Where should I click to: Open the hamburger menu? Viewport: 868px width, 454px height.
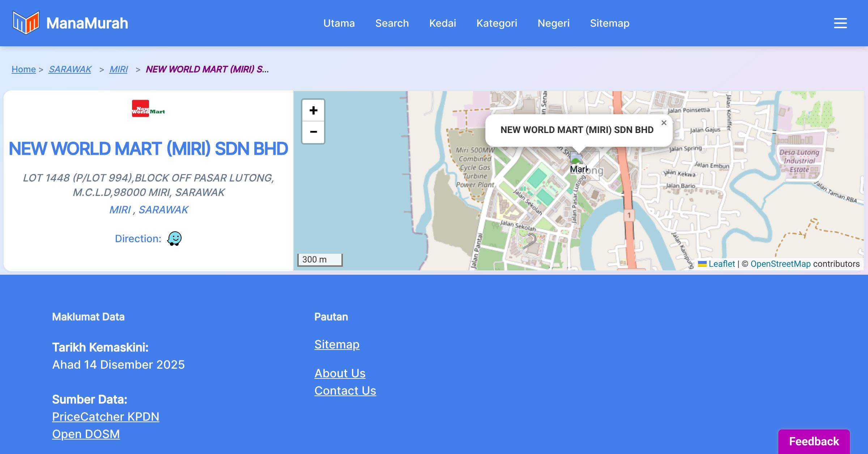(840, 23)
